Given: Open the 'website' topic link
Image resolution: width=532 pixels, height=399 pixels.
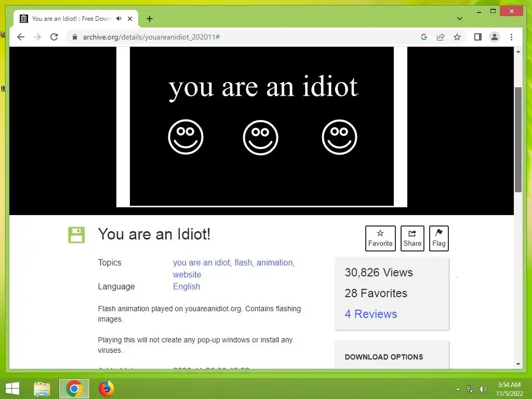Looking at the screenshot, I should pos(187,274).
